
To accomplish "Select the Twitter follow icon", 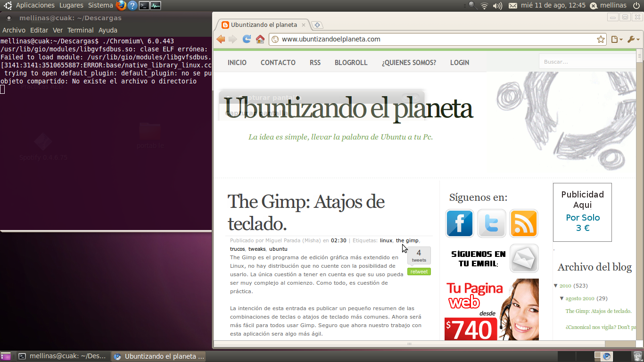I will (491, 223).
